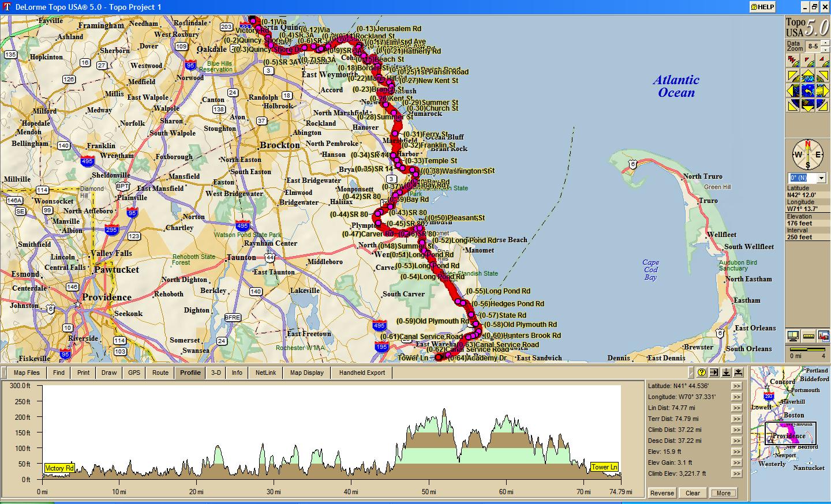831x504 pixels.
Task: Open the NetLink tab
Action: click(x=266, y=373)
